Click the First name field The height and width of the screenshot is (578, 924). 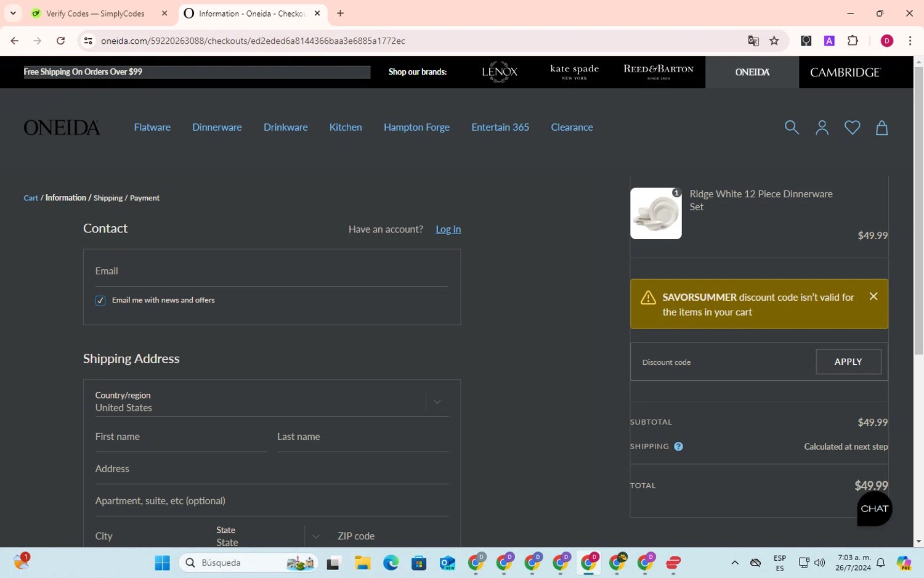pos(181,437)
